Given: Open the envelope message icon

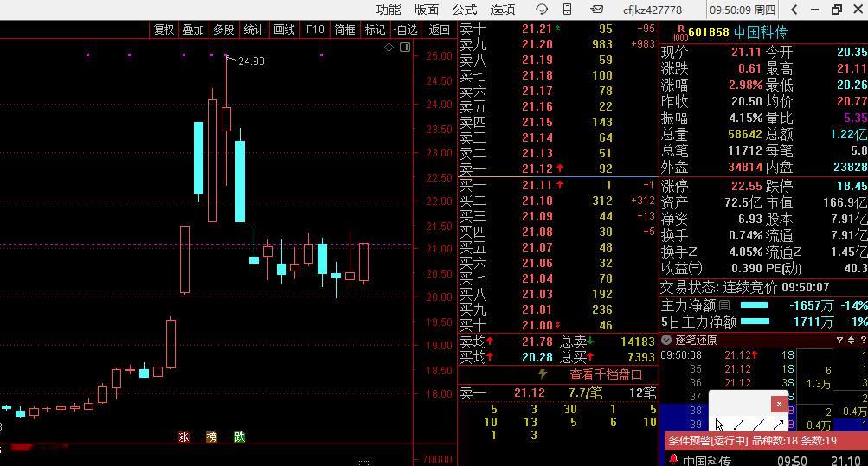Looking at the screenshot, I should coord(596,10).
